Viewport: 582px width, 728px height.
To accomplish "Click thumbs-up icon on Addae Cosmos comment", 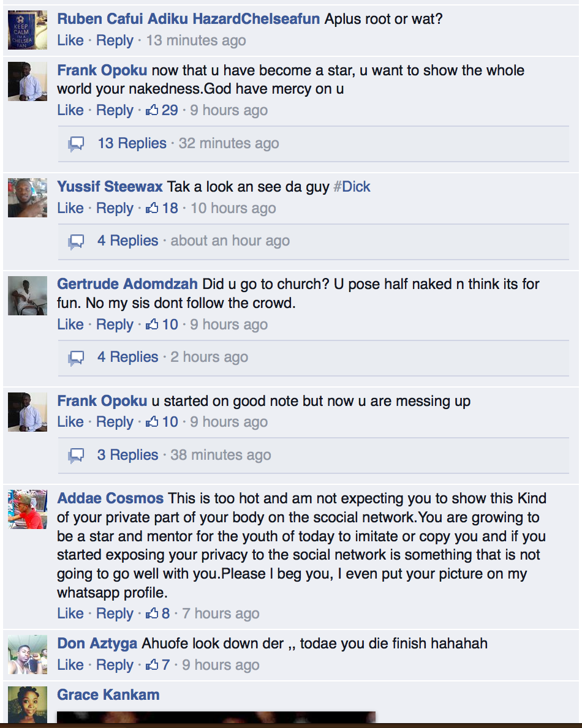I will [x=152, y=614].
